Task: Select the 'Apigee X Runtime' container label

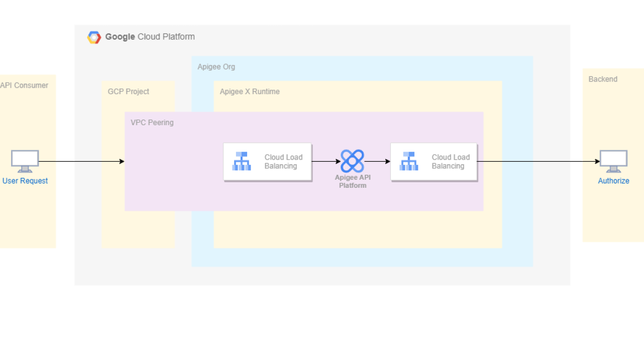Action: pos(250,92)
